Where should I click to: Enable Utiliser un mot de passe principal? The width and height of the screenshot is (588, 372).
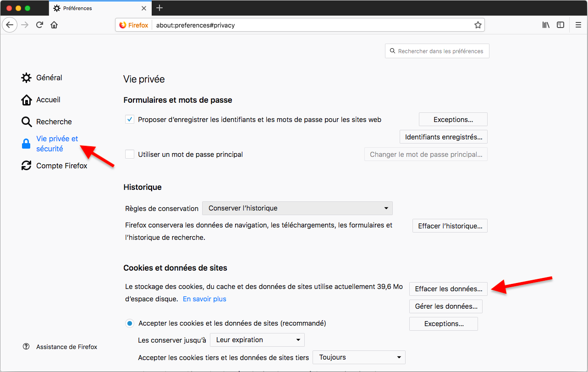point(130,155)
